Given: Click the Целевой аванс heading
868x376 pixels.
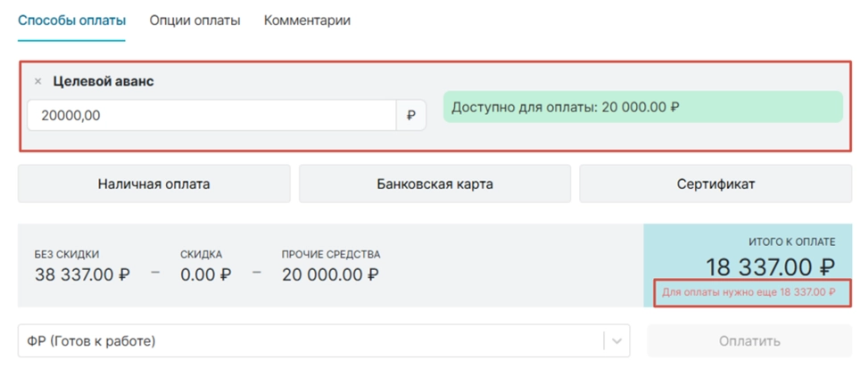Looking at the screenshot, I should [103, 82].
